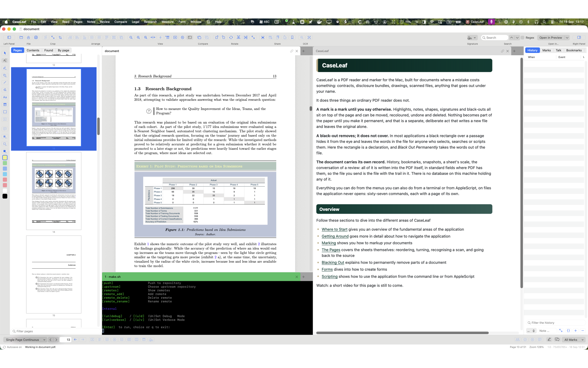Open the Blacking Out link
Image resolution: width=588 pixels, height=368 pixels.
(333, 262)
